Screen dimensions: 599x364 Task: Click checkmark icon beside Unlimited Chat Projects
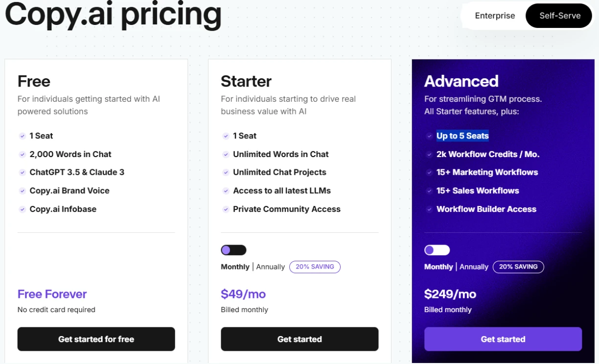[x=226, y=172]
